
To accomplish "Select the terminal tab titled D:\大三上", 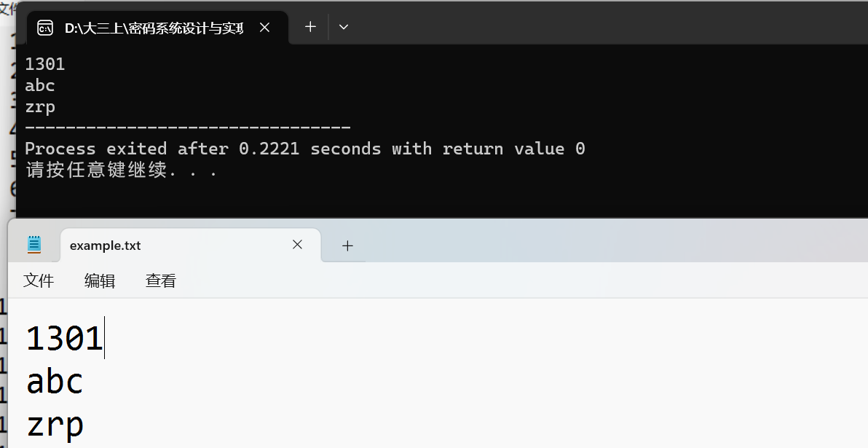I will coord(153,28).
